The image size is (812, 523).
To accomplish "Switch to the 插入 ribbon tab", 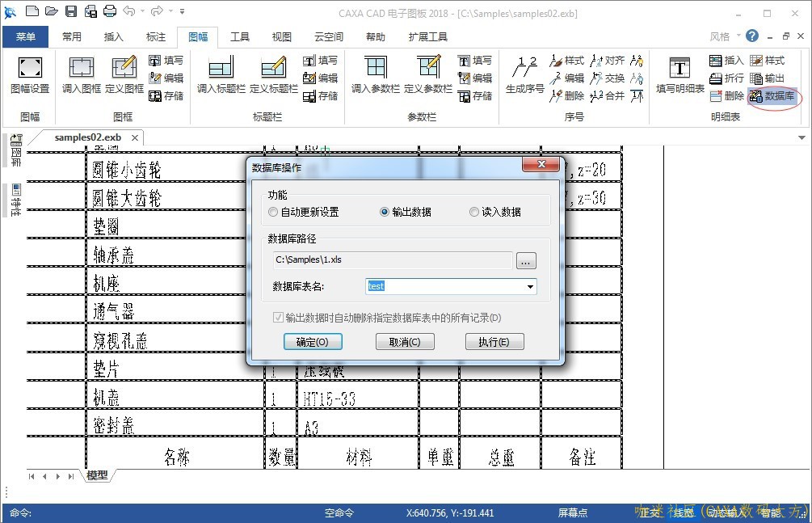I will point(113,37).
